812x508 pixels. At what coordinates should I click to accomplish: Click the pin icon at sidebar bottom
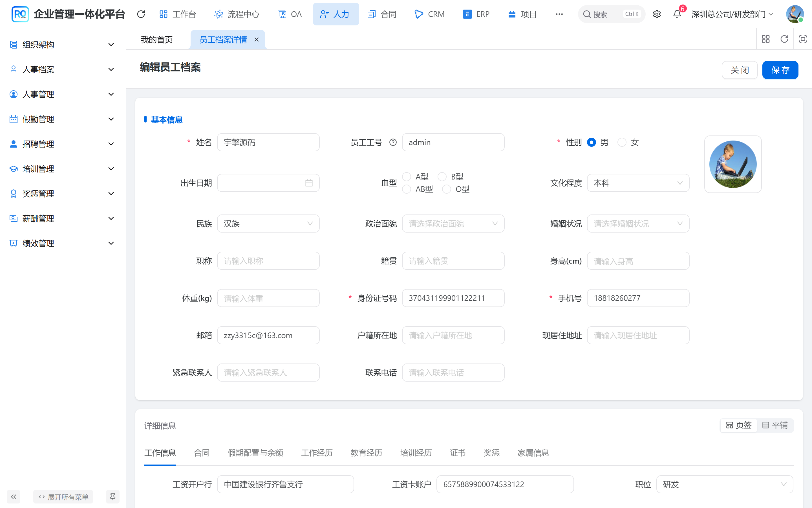point(112,497)
